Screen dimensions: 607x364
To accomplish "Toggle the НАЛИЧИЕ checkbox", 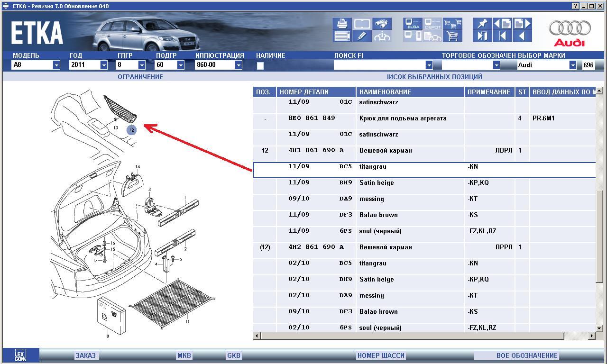I will [260, 66].
